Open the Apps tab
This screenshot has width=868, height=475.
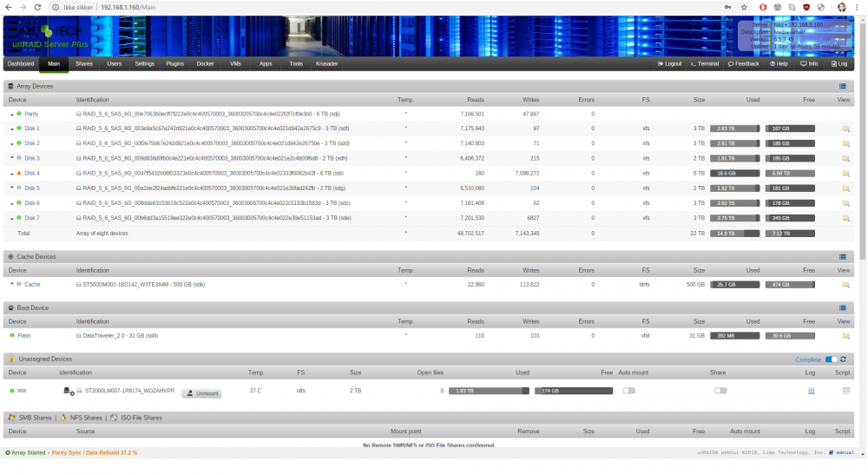[x=266, y=63]
